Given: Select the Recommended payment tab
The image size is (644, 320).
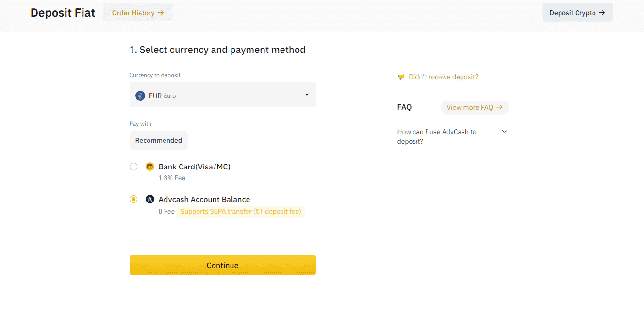Looking at the screenshot, I should click(158, 140).
